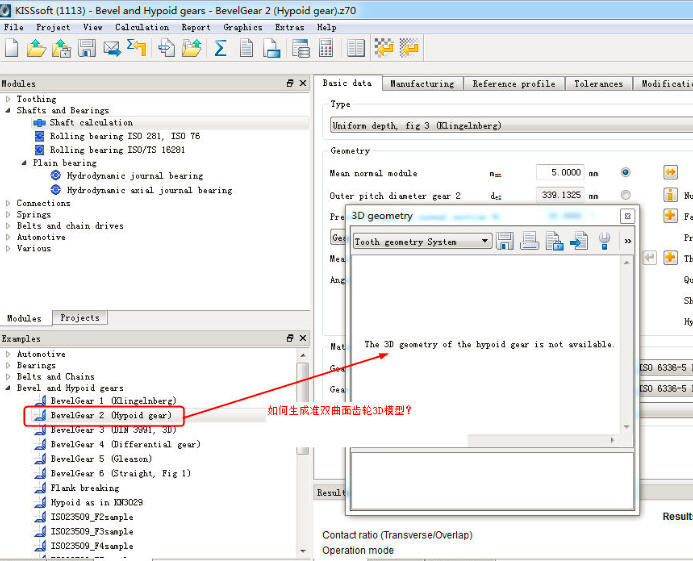Close the 3D geometry window
This screenshot has height=561, width=693.
pos(627,216)
